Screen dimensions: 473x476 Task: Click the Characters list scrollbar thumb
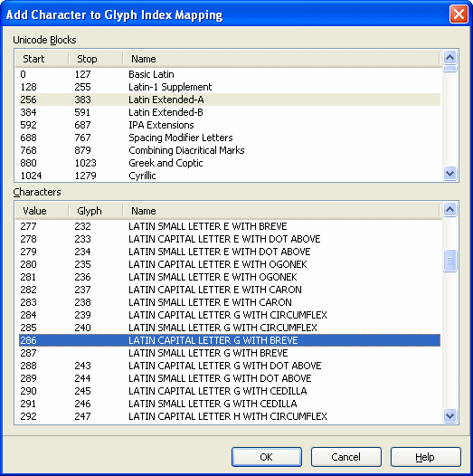click(x=450, y=261)
